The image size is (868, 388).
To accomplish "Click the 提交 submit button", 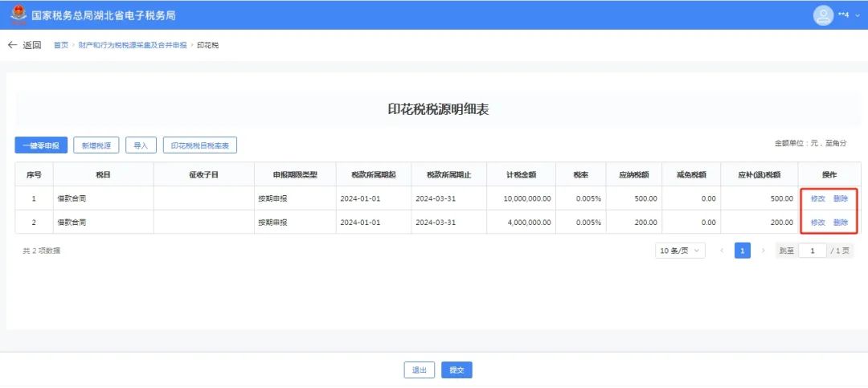I will (457, 370).
